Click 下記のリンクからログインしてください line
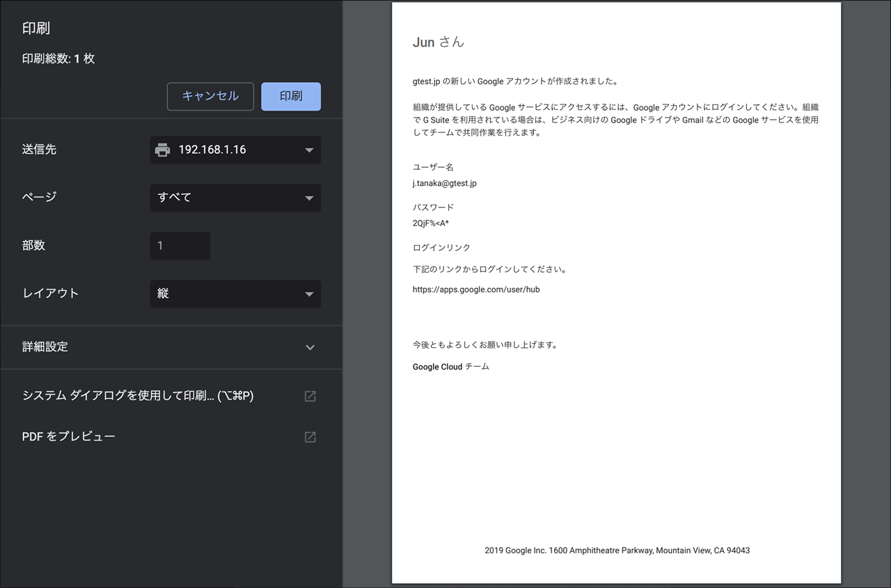Screen dimensions: 891x588 pos(489,269)
